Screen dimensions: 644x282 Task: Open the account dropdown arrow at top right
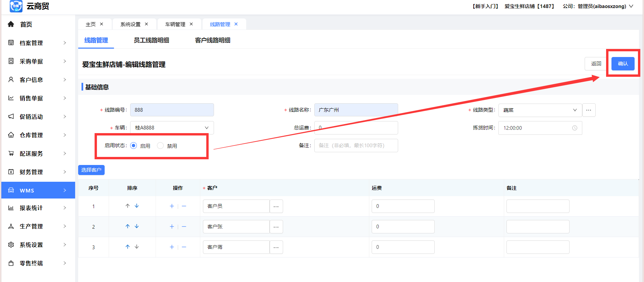631,6
